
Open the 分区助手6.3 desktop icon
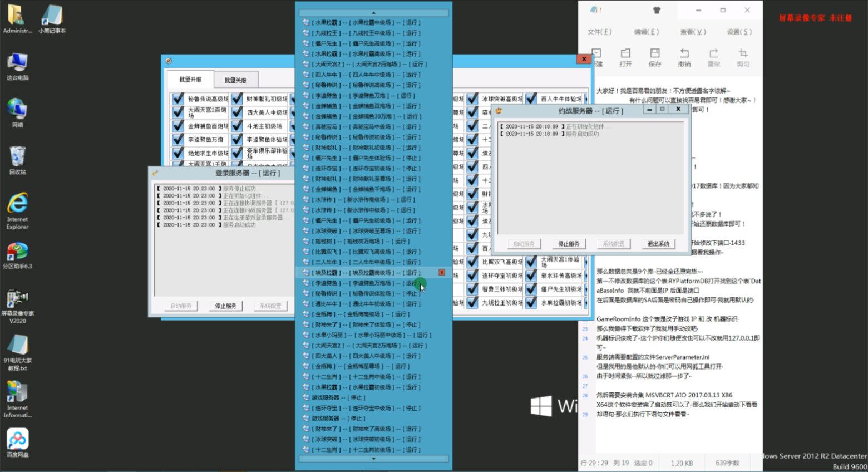point(18,255)
